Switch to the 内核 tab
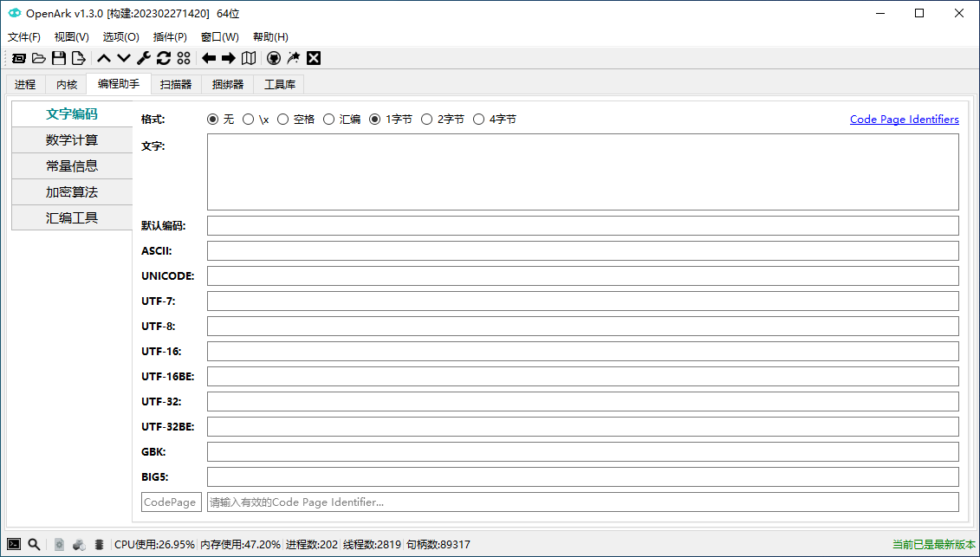The width and height of the screenshot is (980, 557). [x=67, y=84]
